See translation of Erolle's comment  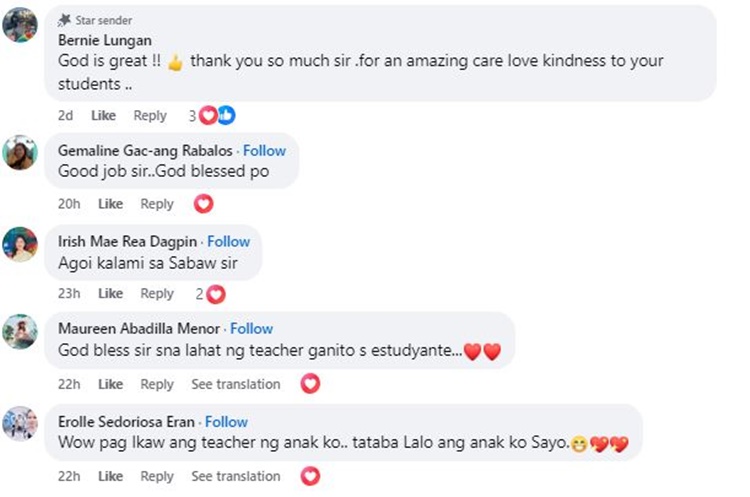tap(236, 476)
